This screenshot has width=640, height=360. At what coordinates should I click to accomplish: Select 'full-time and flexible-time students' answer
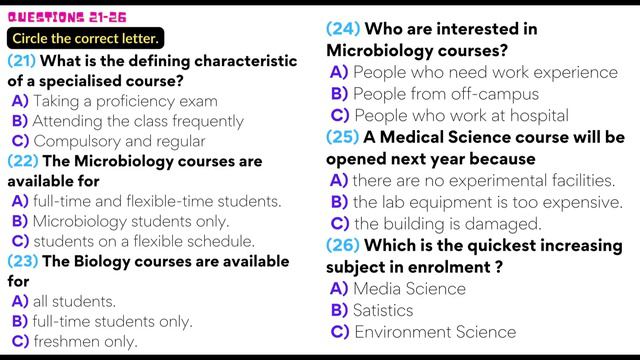tap(147, 201)
